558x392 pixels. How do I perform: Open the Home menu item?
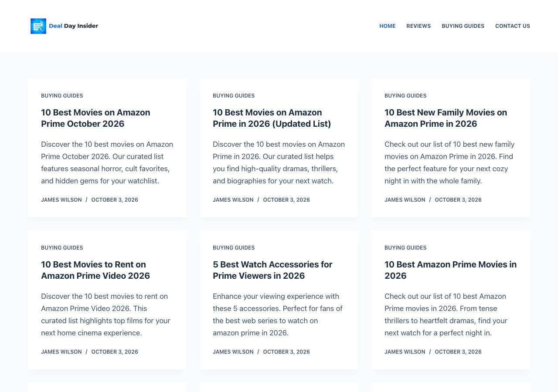(x=387, y=26)
